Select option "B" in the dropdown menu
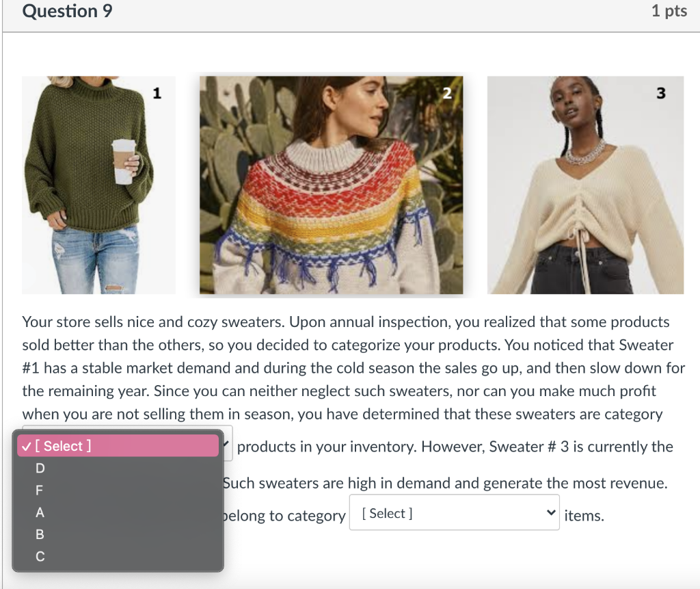This screenshot has width=700, height=589. point(39,535)
